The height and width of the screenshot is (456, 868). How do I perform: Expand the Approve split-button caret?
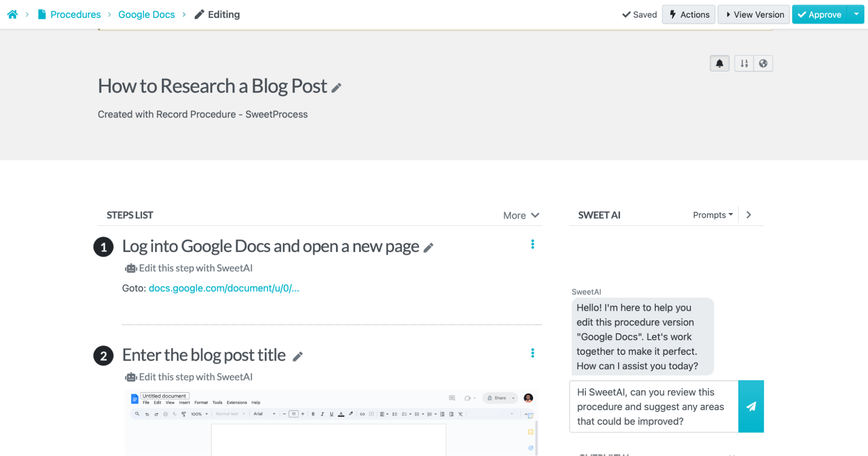(x=856, y=14)
